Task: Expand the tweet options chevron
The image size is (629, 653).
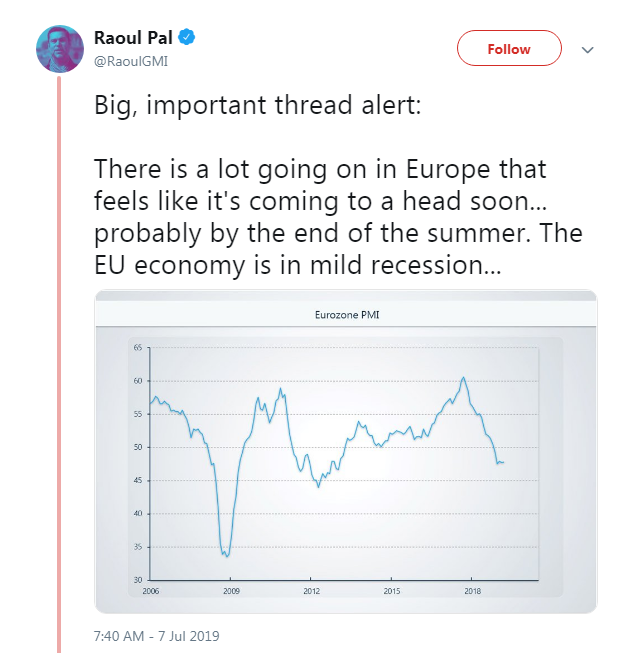Action: 588,49
